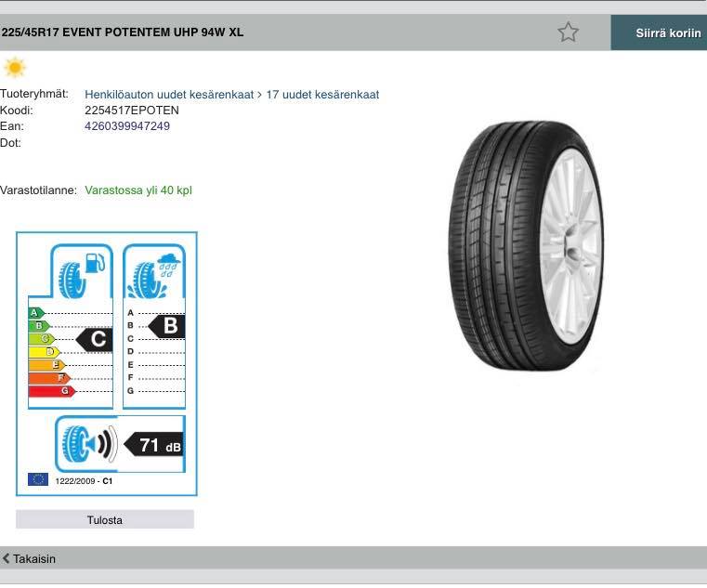Image resolution: width=707 pixels, height=588 pixels.
Task: Click the wet grip rain cloud icon
Action: pos(153,276)
